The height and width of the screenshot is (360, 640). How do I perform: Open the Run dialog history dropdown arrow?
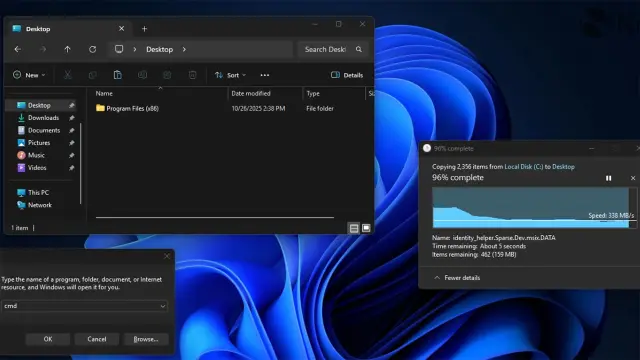tap(163, 306)
